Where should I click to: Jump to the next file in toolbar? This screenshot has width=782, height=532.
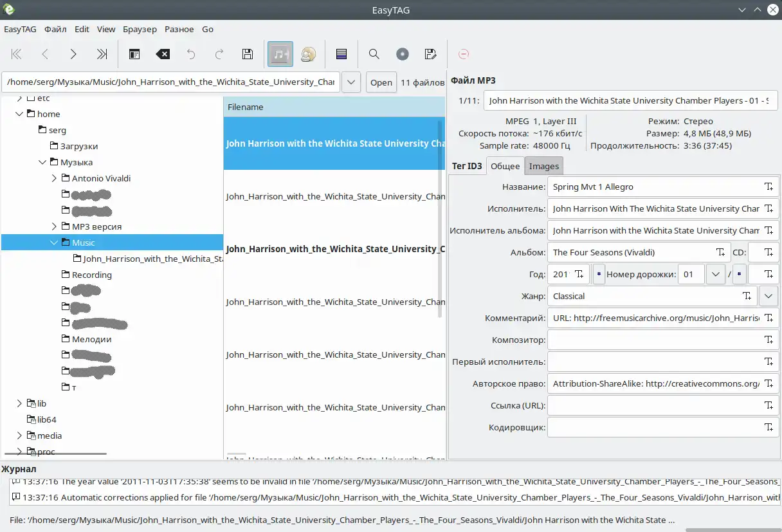point(73,55)
